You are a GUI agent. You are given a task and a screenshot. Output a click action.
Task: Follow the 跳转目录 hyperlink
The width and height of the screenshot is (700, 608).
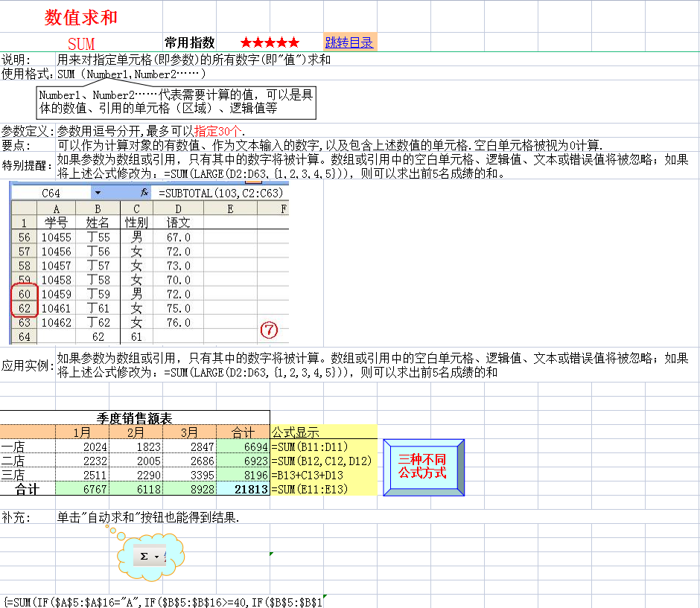coord(349,43)
